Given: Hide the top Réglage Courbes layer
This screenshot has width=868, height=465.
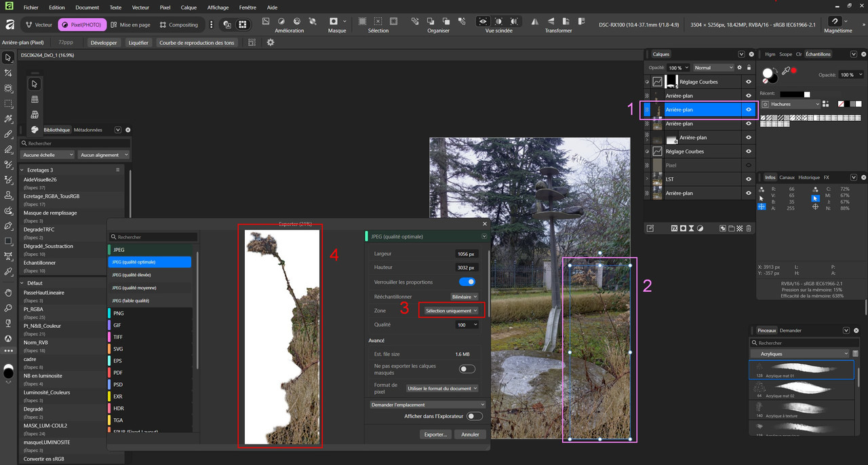Looking at the screenshot, I should pyautogui.click(x=749, y=81).
